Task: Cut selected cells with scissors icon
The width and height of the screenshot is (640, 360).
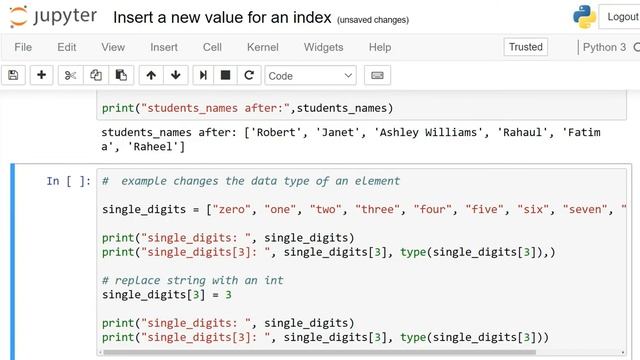Action: pyautogui.click(x=71, y=75)
